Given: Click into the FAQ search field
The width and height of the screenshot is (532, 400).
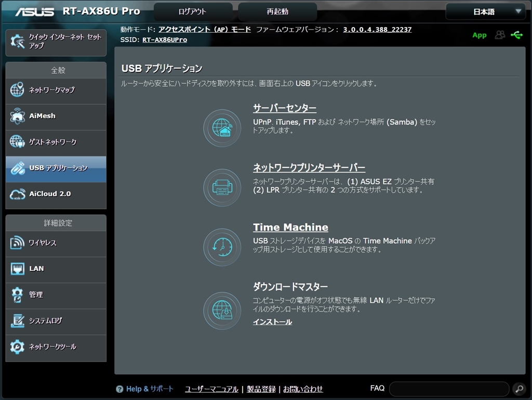Looking at the screenshot, I should click(x=449, y=389).
